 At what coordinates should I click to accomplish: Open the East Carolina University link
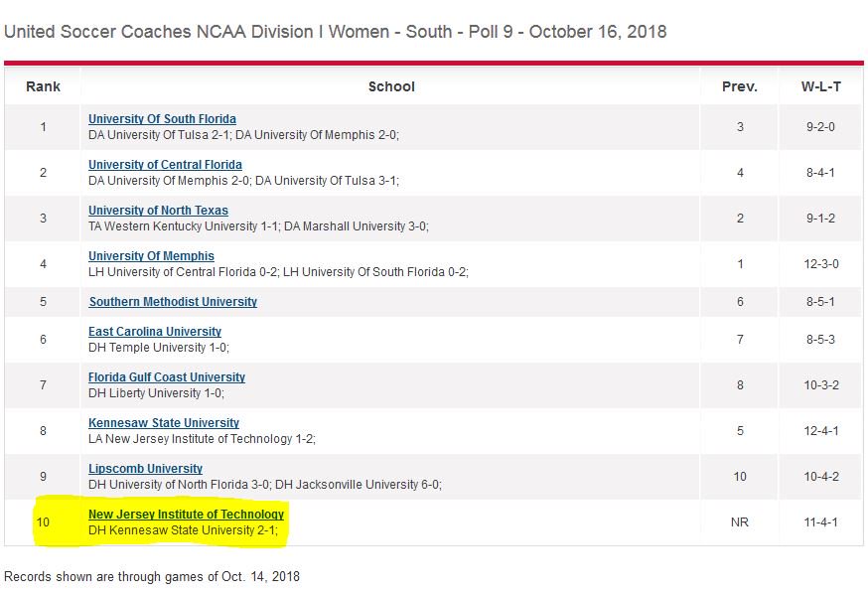155,331
